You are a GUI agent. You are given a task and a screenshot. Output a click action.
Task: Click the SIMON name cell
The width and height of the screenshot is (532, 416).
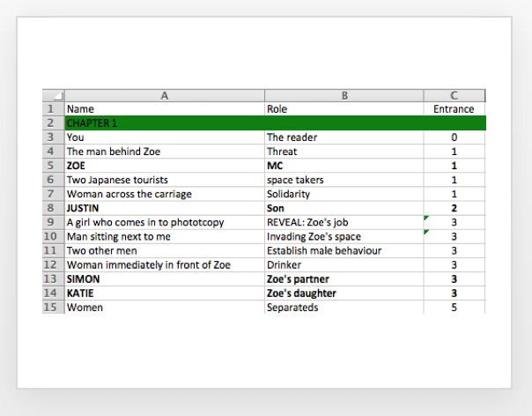165,279
